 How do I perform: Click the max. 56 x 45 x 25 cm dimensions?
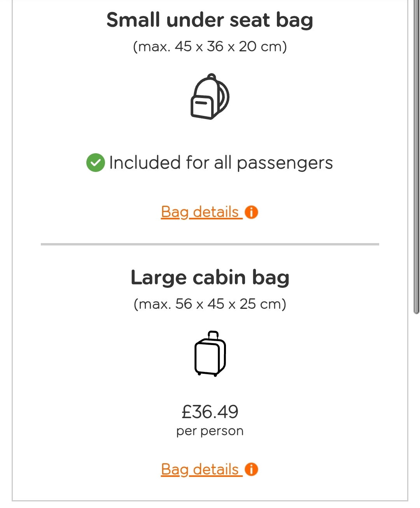pyautogui.click(x=210, y=304)
